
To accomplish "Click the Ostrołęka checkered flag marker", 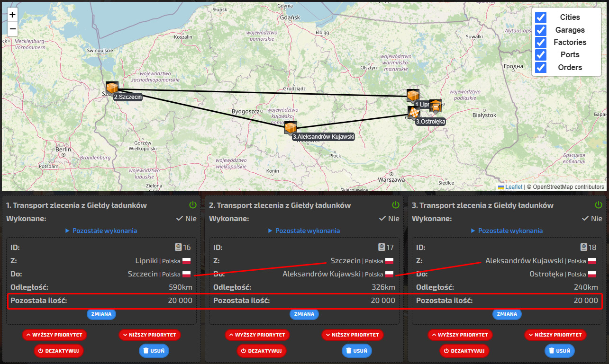I will 414,113.
